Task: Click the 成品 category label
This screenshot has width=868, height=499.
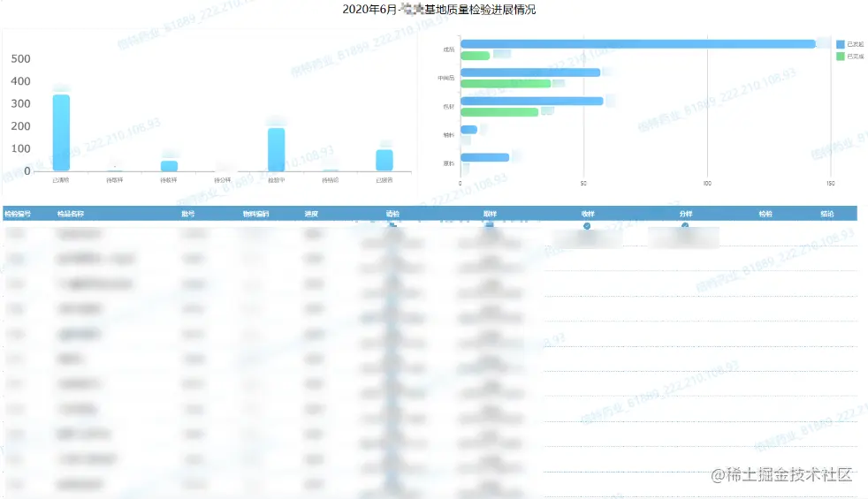Action: [x=448, y=49]
